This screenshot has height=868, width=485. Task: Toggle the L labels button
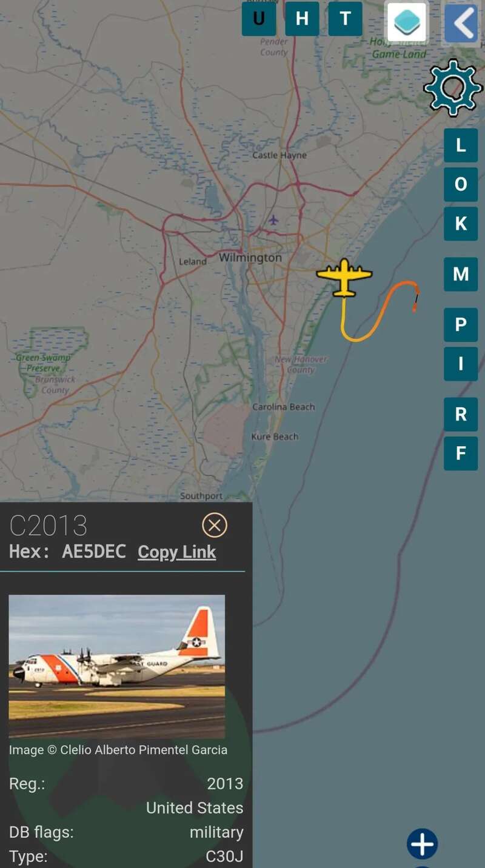click(461, 145)
